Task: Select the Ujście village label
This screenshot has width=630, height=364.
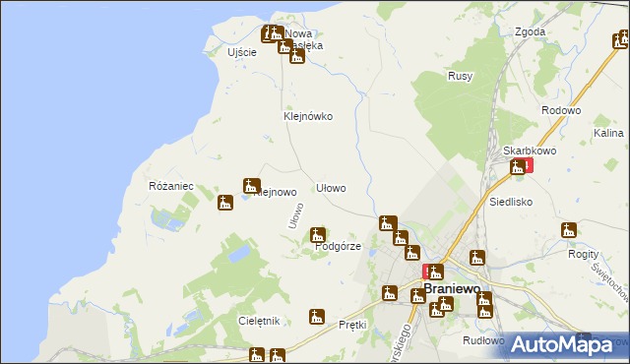Action: pyautogui.click(x=242, y=52)
